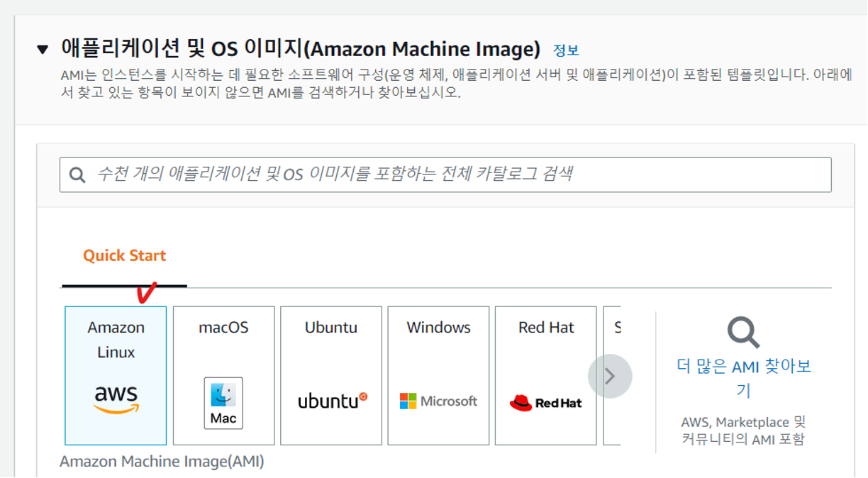Collapse the Application and OS Image section triangle

coord(43,50)
